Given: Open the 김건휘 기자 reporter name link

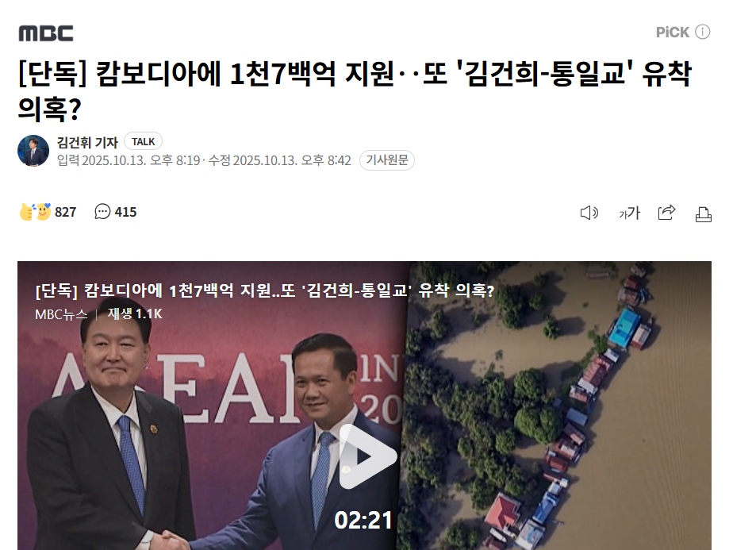Looking at the screenshot, I should [x=87, y=142].
